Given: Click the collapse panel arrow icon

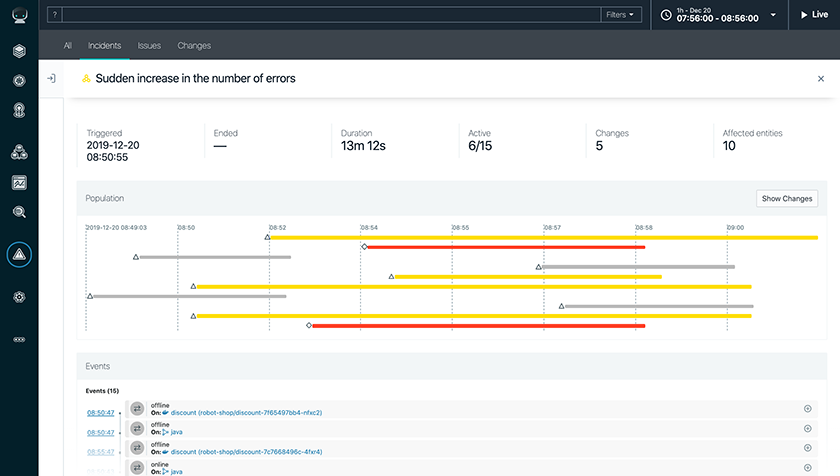Looking at the screenshot, I should point(51,79).
